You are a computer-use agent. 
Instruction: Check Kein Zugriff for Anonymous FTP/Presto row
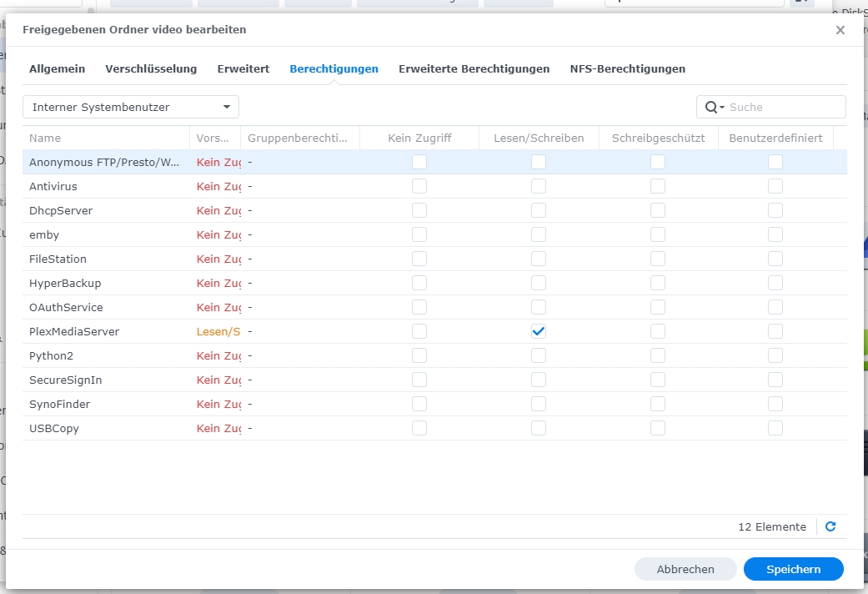point(419,162)
